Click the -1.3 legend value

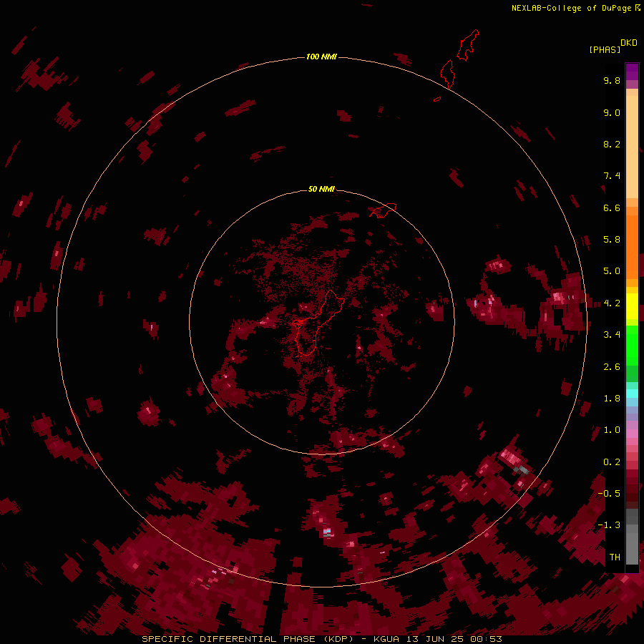tap(609, 525)
